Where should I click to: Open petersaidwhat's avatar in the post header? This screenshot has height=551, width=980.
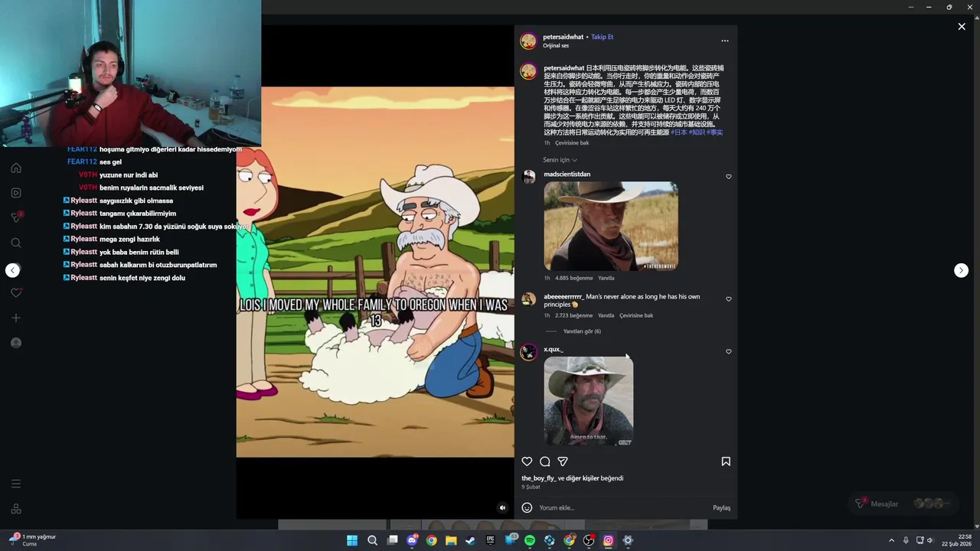coord(528,41)
